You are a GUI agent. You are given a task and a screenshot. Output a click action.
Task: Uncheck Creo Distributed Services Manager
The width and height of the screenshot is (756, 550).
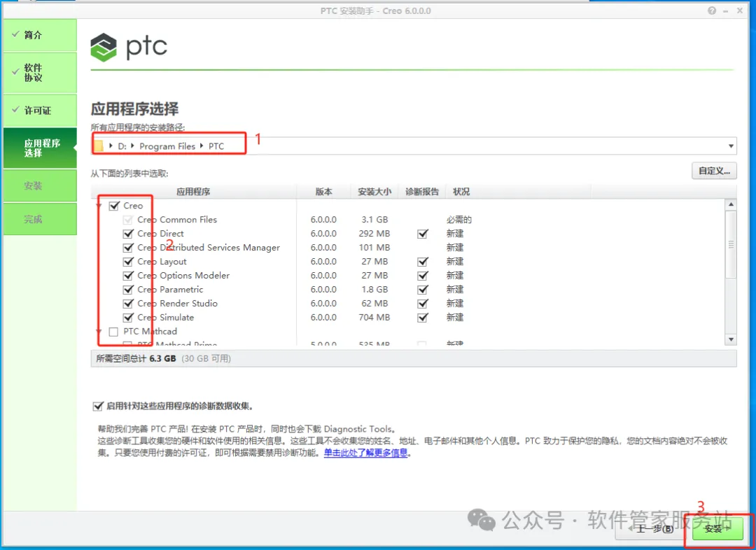click(128, 248)
